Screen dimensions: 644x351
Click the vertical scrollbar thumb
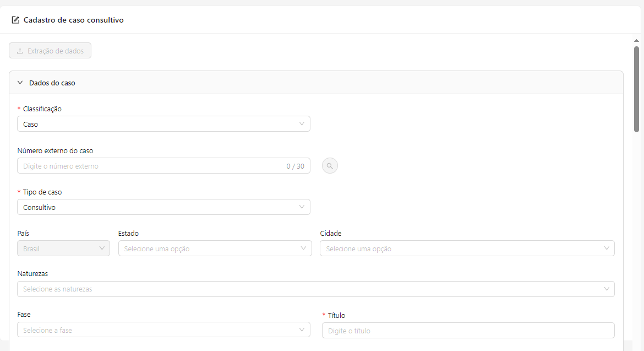[636, 89]
